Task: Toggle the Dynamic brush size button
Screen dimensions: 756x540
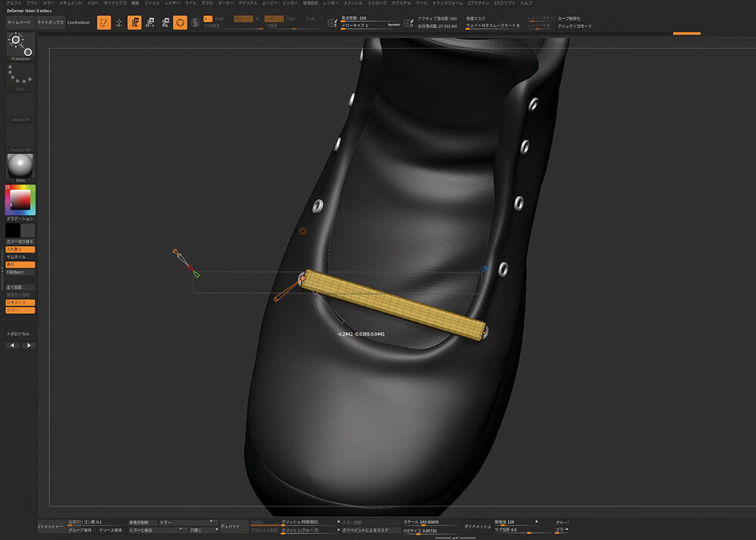Action: 394,25
